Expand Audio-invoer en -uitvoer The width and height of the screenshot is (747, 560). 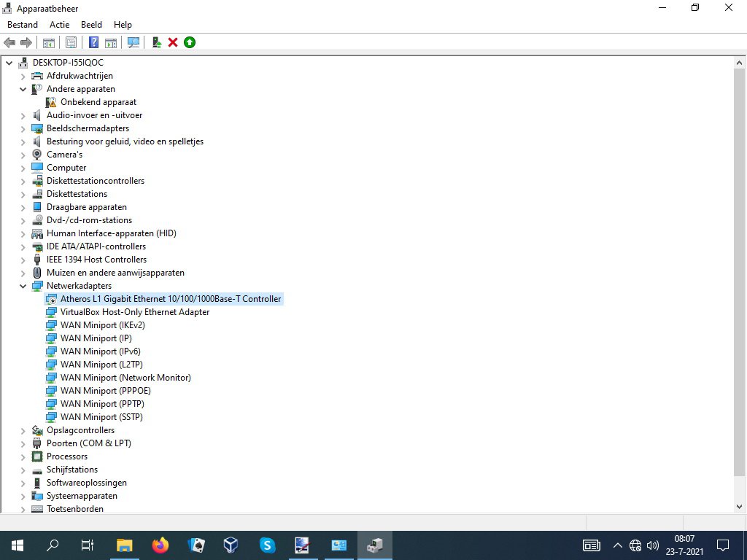click(23, 115)
